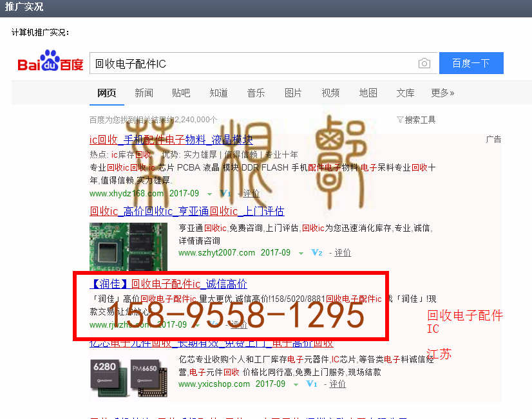Click the V2 badge for szhyt2007.com

[317, 252]
